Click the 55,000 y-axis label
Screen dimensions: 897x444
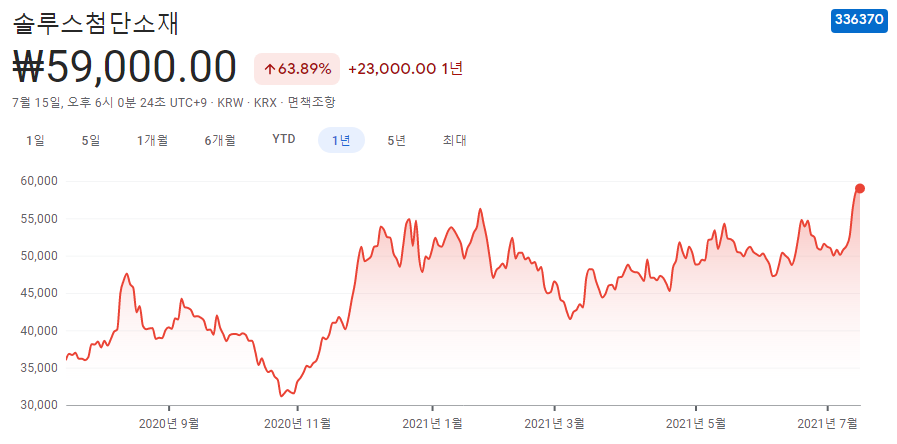point(39,219)
